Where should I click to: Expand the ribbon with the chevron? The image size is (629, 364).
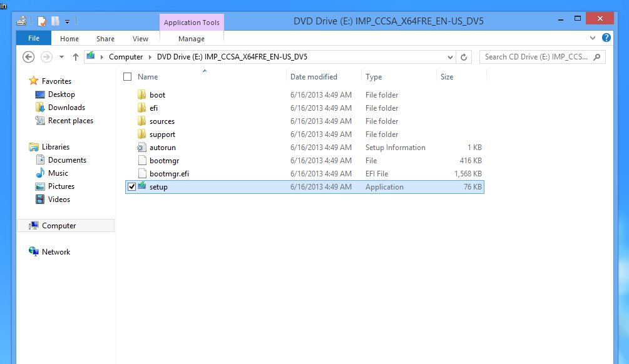593,38
